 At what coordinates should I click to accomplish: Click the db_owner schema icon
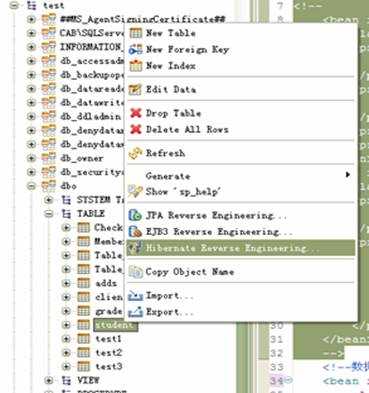pos(49,158)
